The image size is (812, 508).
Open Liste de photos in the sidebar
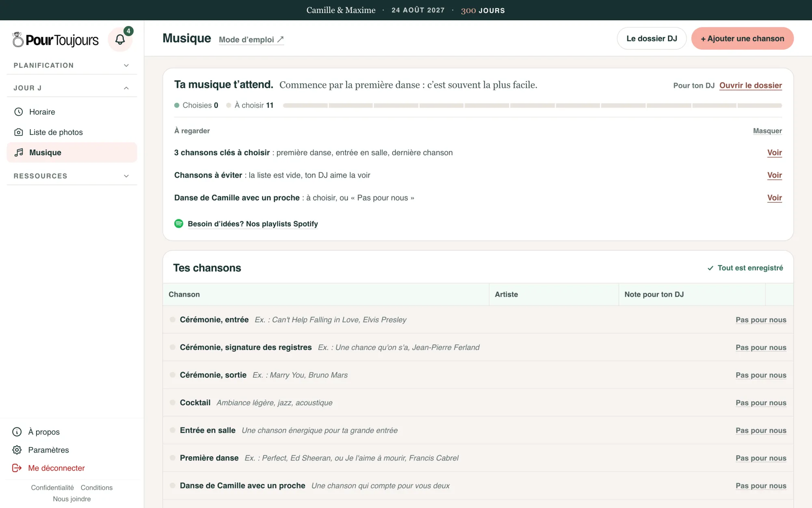pyautogui.click(x=72, y=132)
